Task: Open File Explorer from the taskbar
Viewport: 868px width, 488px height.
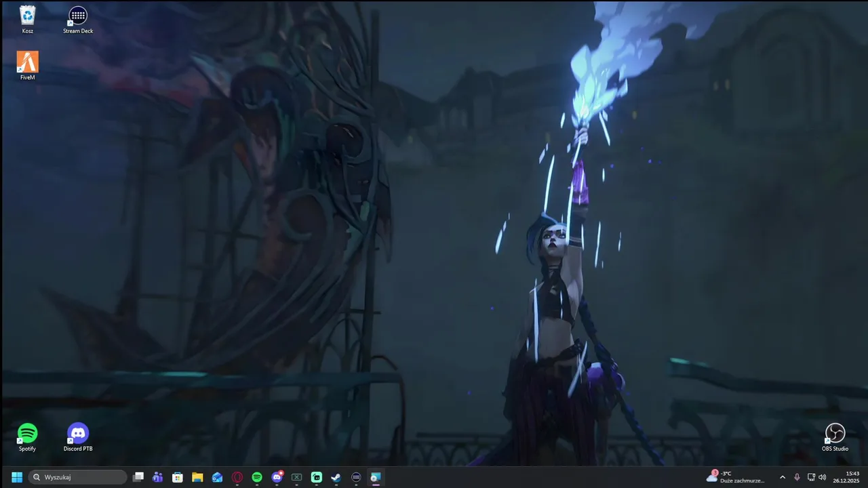Action: (x=197, y=477)
